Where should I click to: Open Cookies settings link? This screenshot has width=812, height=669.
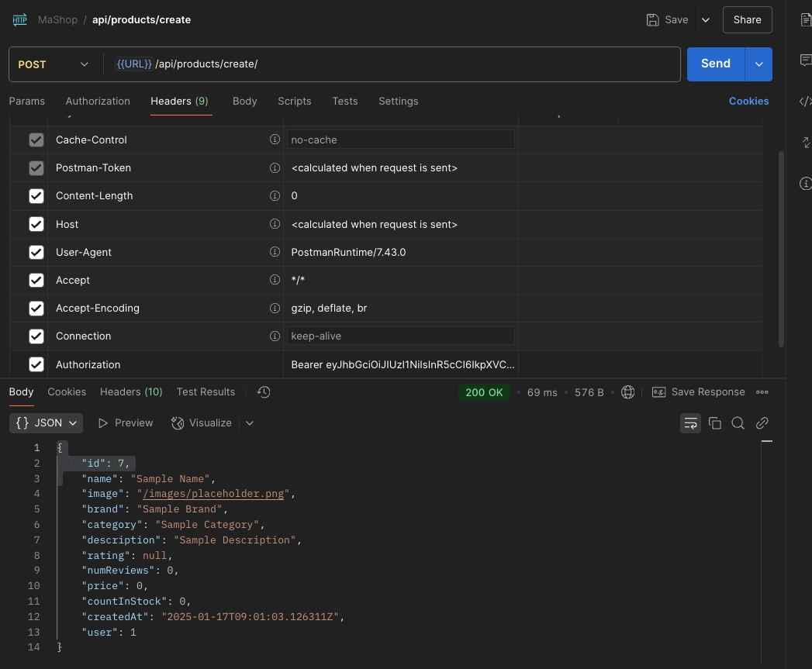coord(748,101)
